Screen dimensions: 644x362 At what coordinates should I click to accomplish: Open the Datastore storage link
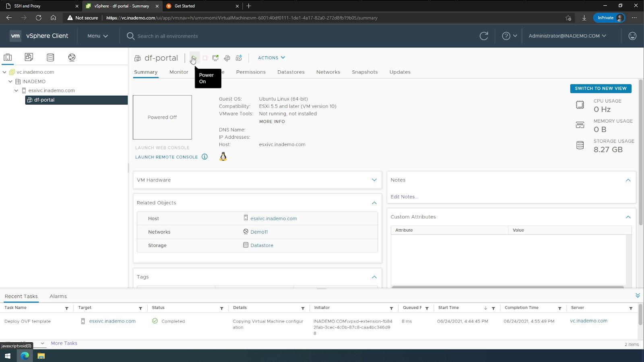pyautogui.click(x=262, y=245)
